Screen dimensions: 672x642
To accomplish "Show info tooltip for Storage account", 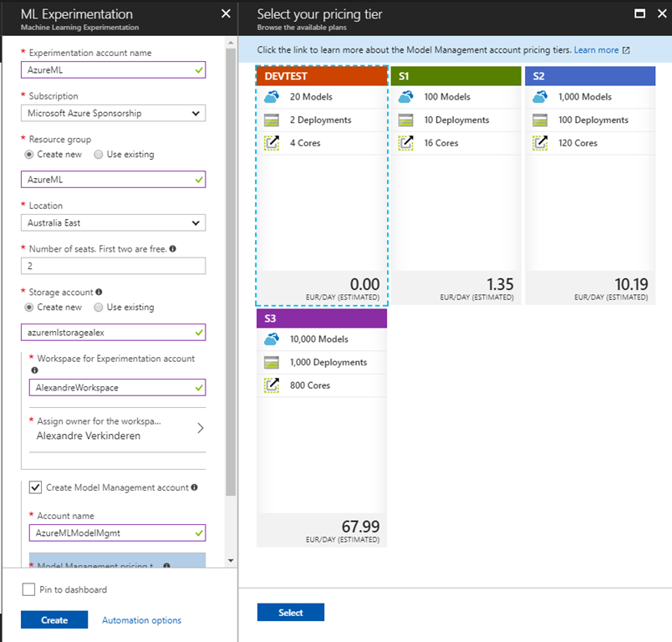I will [x=99, y=292].
